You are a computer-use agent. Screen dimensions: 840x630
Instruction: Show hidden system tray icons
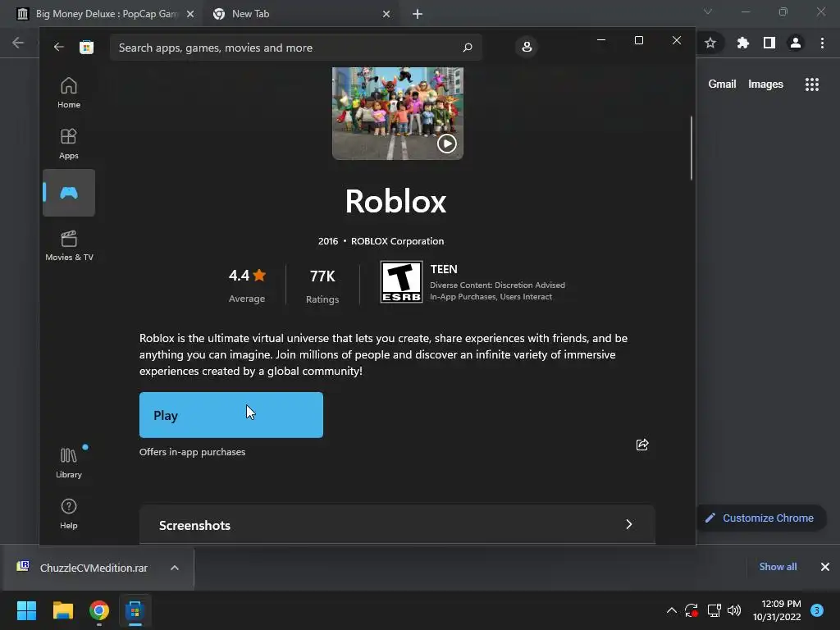tap(671, 610)
